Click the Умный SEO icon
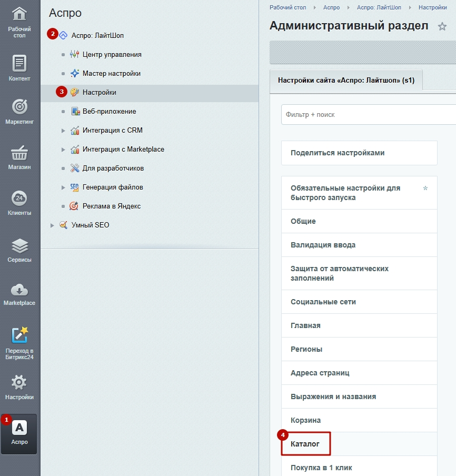Screen dimensions: 456x476 pos(63,225)
